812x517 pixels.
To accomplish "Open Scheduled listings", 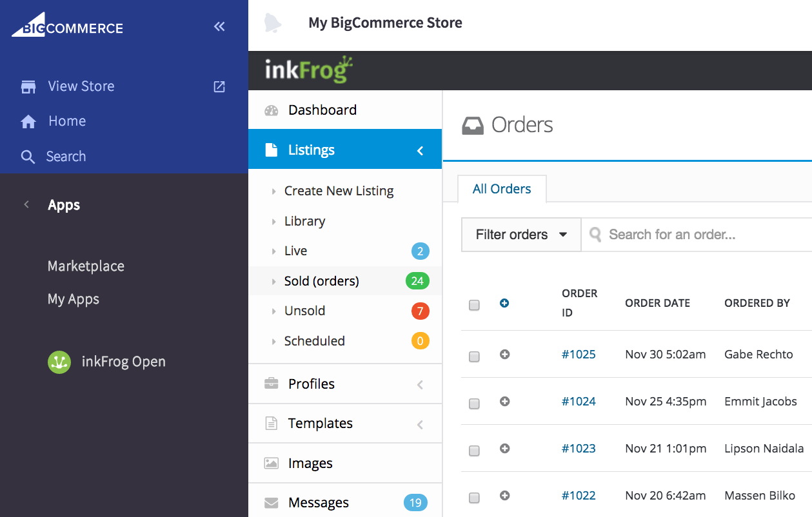I will pos(315,341).
